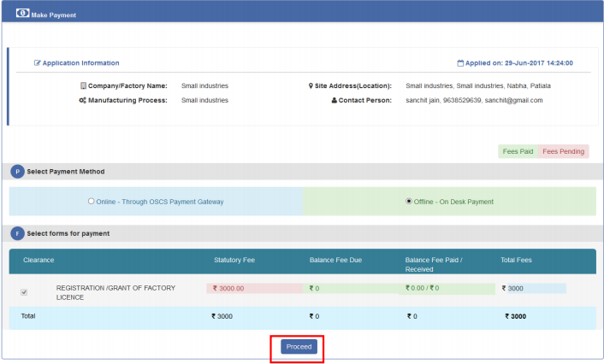The height and width of the screenshot is (364, 604).
Task: Click the Application Information edit icon
Action: click(x=37, y=63)
